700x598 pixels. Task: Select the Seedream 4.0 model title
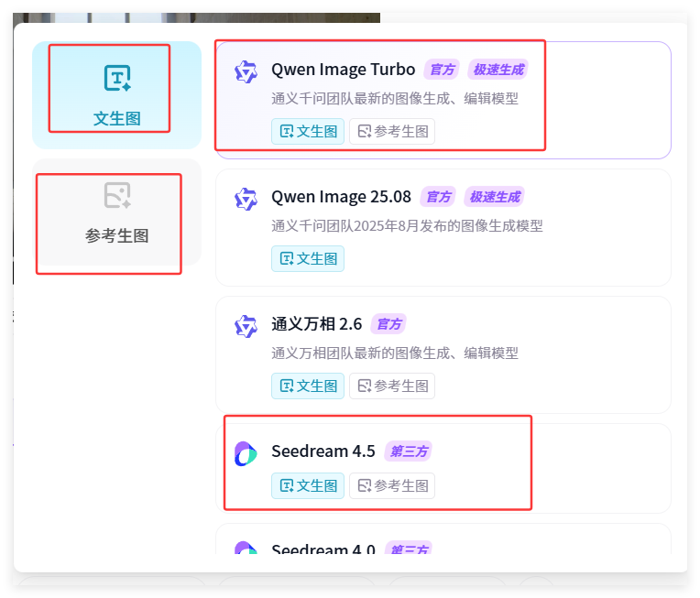323,549
